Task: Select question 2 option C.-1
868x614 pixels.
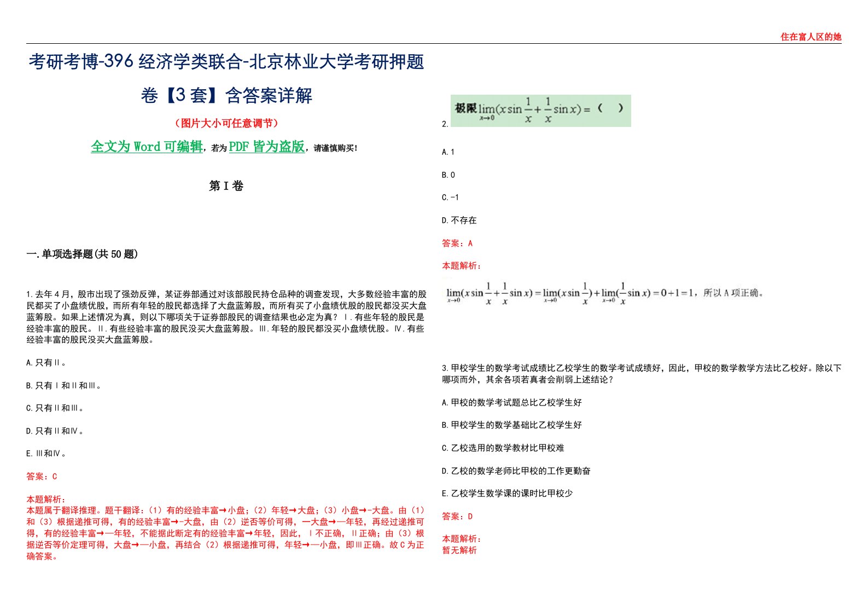Action: [x=450, y=198]
